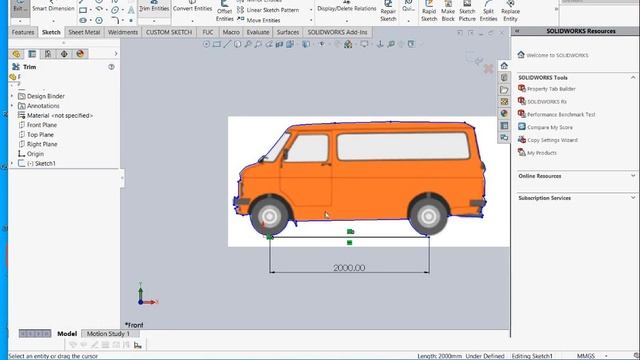Open DisplayManager panel tab
640x360 pixels.
(80, 54)
